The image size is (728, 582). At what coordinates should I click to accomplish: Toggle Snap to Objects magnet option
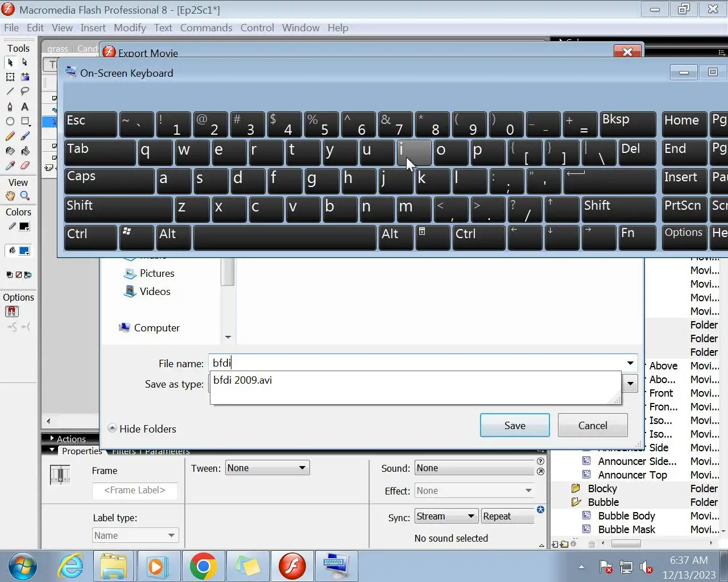tap(12, 311)
